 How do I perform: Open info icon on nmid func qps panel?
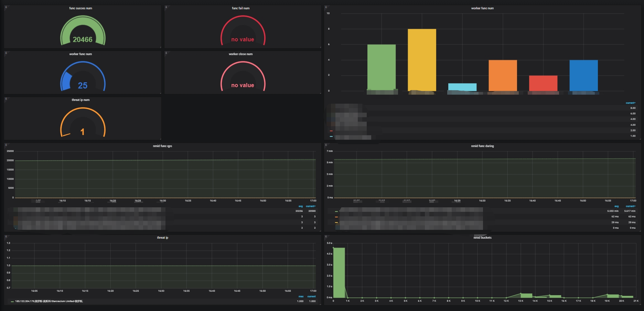pyautogui.click(x=6, y=145)
